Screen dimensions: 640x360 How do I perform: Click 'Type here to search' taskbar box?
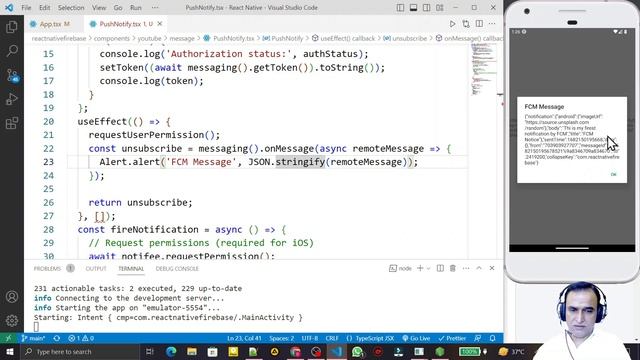[80, 352]
